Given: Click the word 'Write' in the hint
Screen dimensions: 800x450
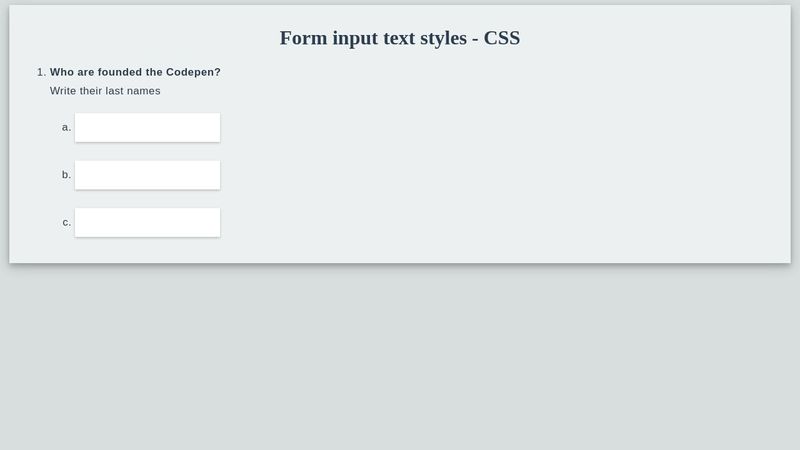Looking at the screenshot, I should [63, 91].
